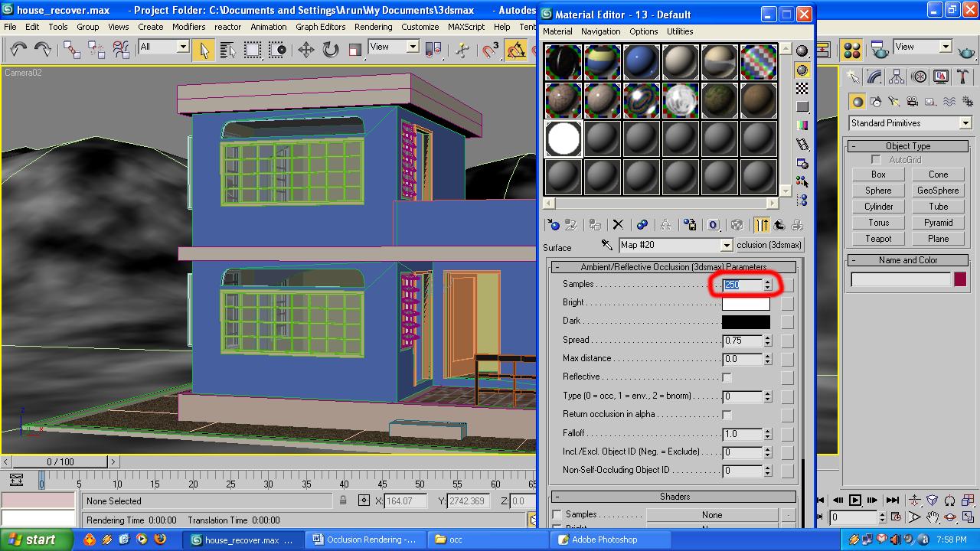Open the Map #20 name dropdown
The image size is (980, 551).
click(726, 245)
